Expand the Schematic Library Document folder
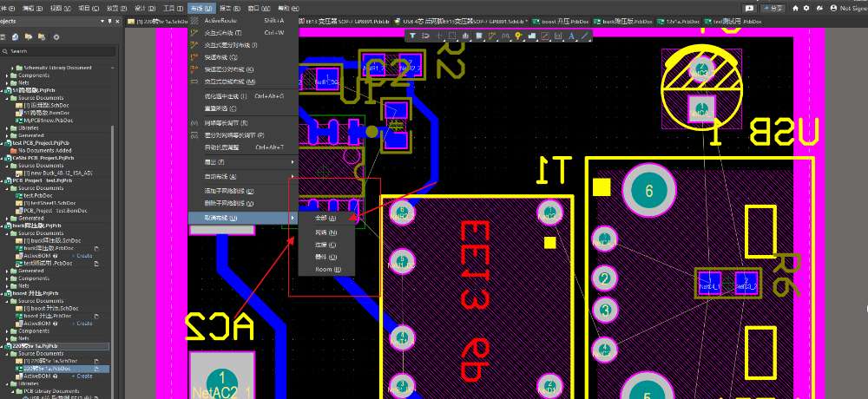 (13, 68)
